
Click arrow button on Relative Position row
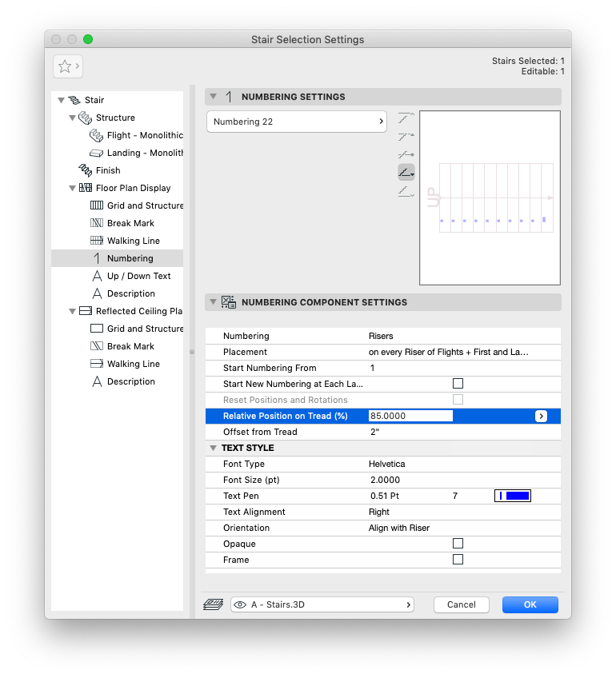[541, 416]
